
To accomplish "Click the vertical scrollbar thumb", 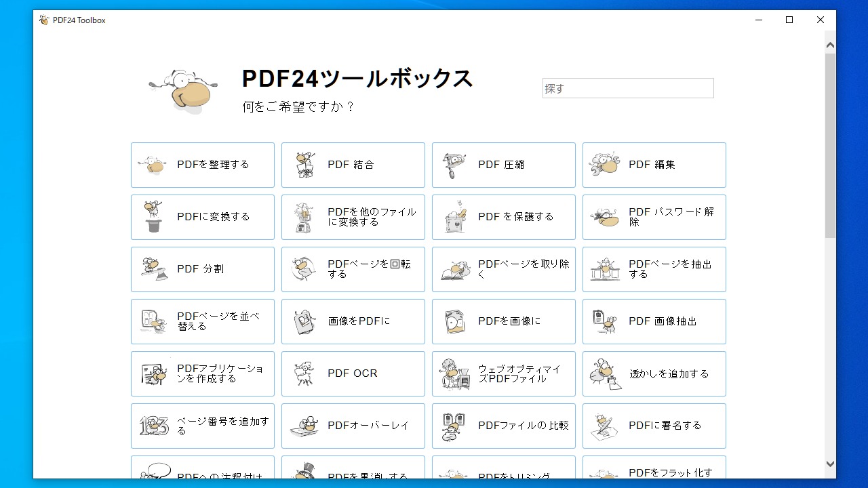I will point(830,145).
